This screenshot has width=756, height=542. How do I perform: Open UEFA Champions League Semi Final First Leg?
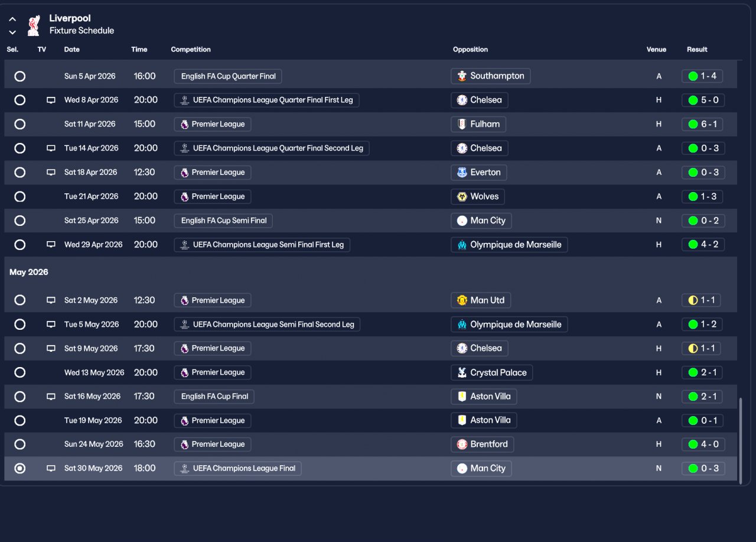[x=262, y=245]
